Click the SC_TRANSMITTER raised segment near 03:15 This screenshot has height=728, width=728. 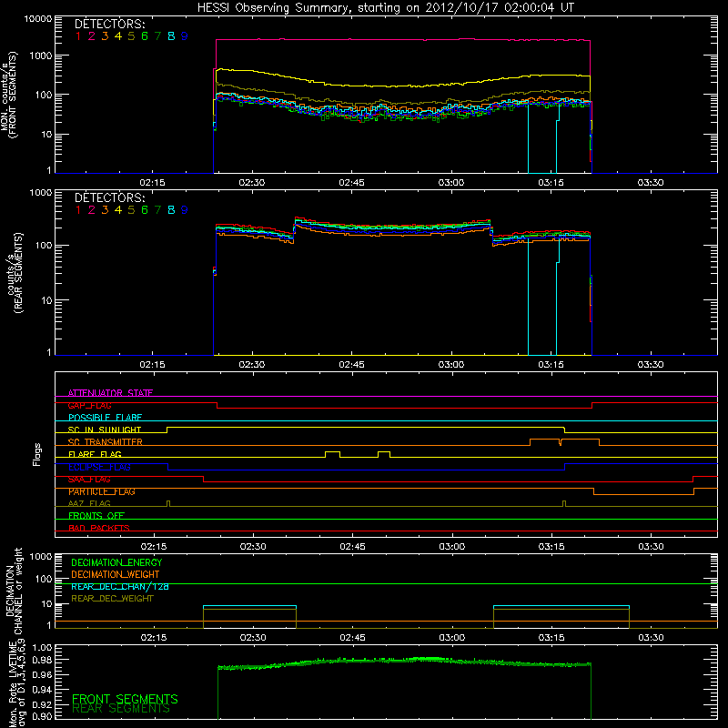(564, 440)
